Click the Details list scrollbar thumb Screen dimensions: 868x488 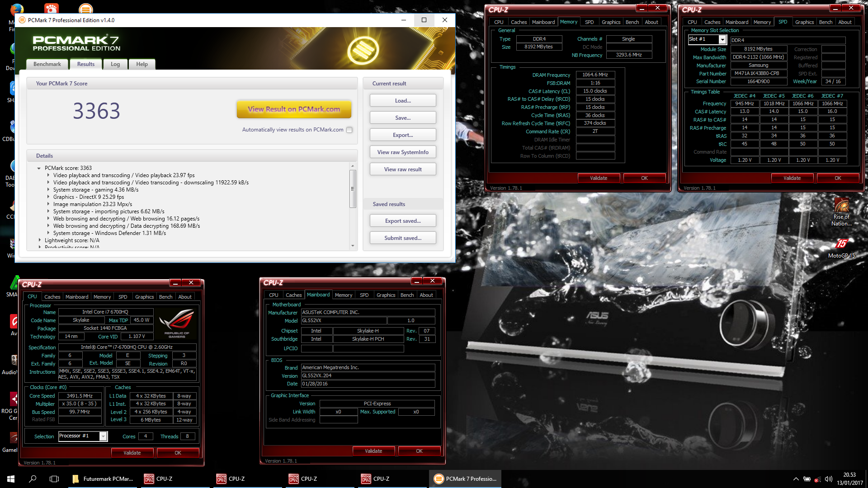pyautogui.click(x=353, y=189)
